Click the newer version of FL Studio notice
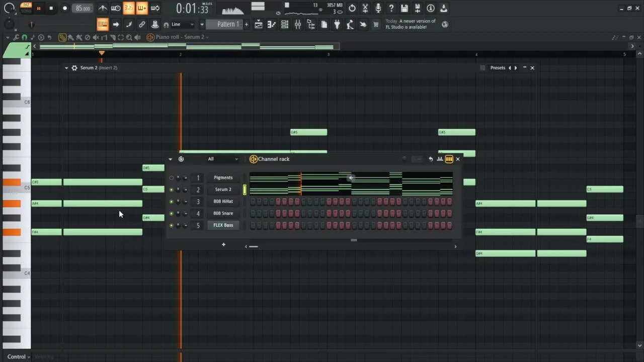The image size is (644, 362). coord(411,24)
